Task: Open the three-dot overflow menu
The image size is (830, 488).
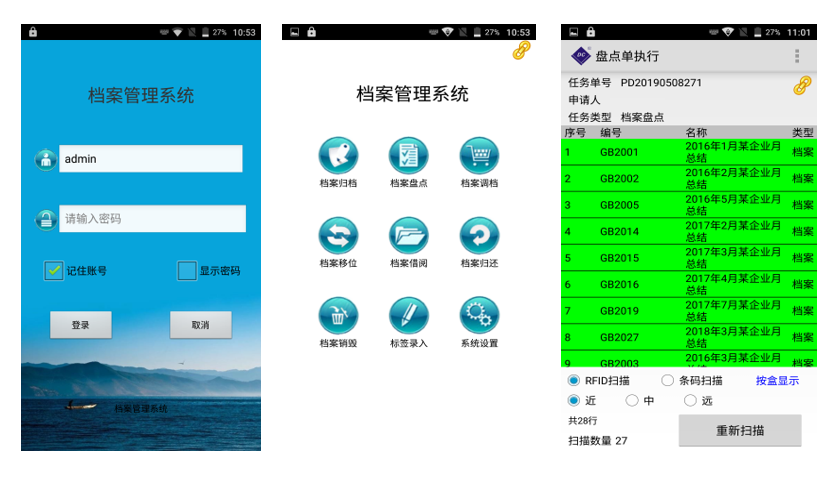Action: (x=797, y=56)
